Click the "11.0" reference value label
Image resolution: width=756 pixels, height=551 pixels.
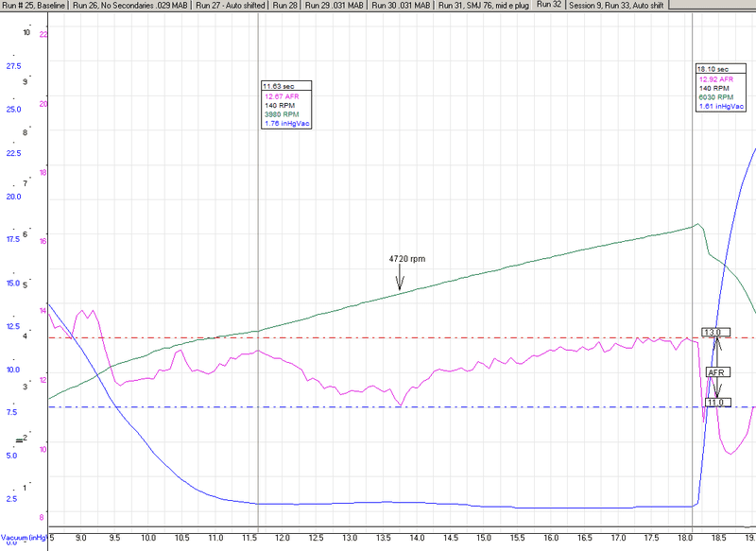718,404
